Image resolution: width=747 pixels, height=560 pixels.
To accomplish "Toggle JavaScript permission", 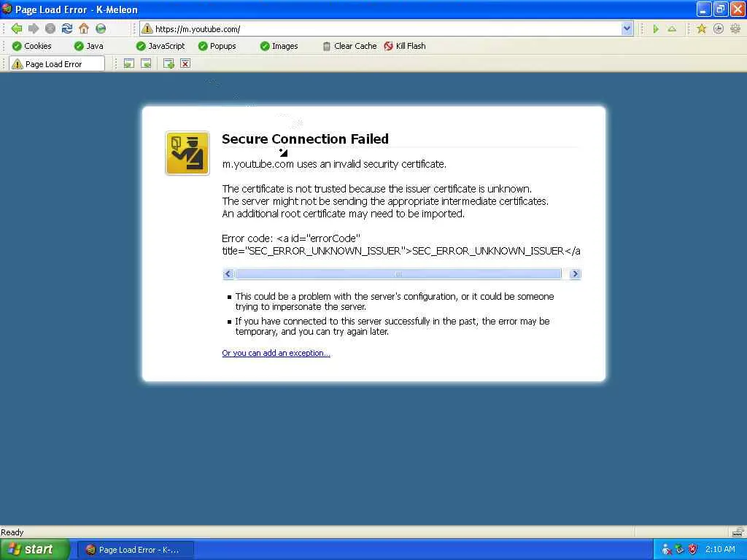I will (160, 46).
